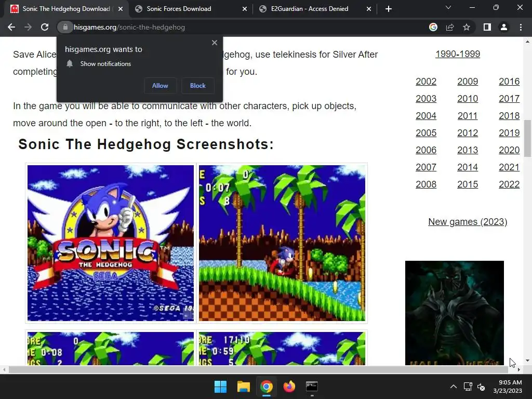Bookmark this page with the star
Screen dimensions: 532x399
(467, 27)
